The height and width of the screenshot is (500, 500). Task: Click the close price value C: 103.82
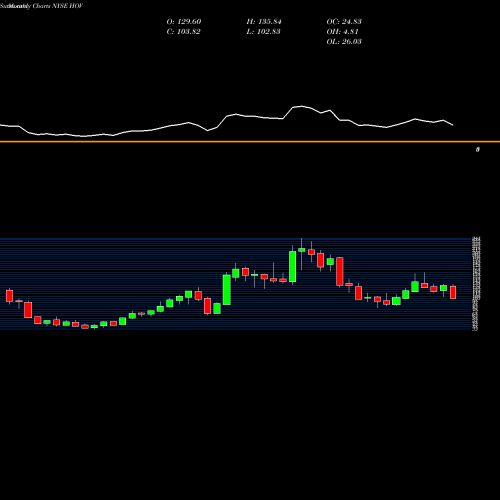(183, 32)
